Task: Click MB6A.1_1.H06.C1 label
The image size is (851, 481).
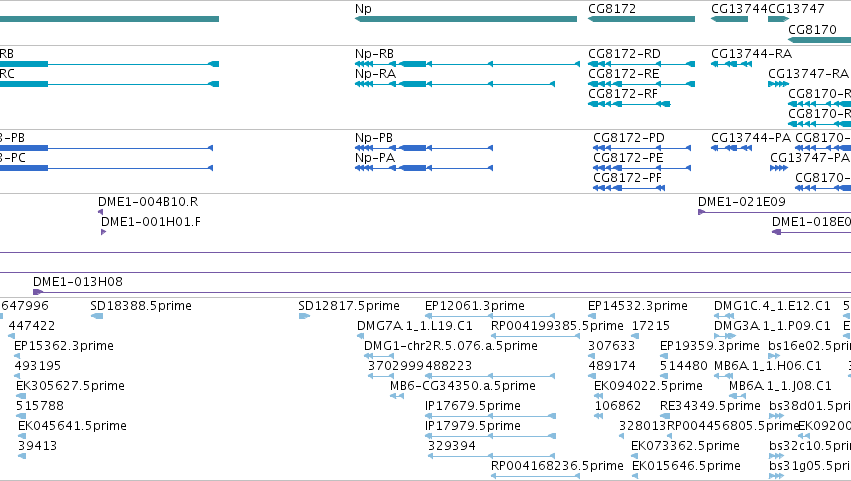Action: (767, 366)
